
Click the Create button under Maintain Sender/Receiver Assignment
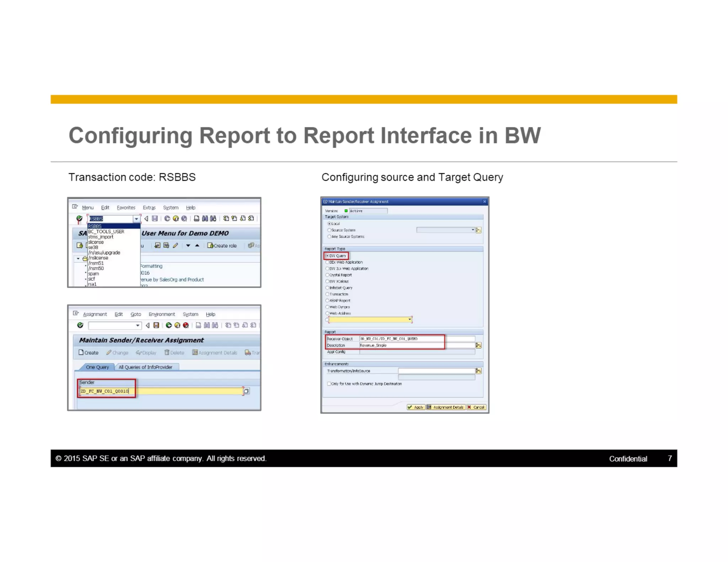point(89,352)
